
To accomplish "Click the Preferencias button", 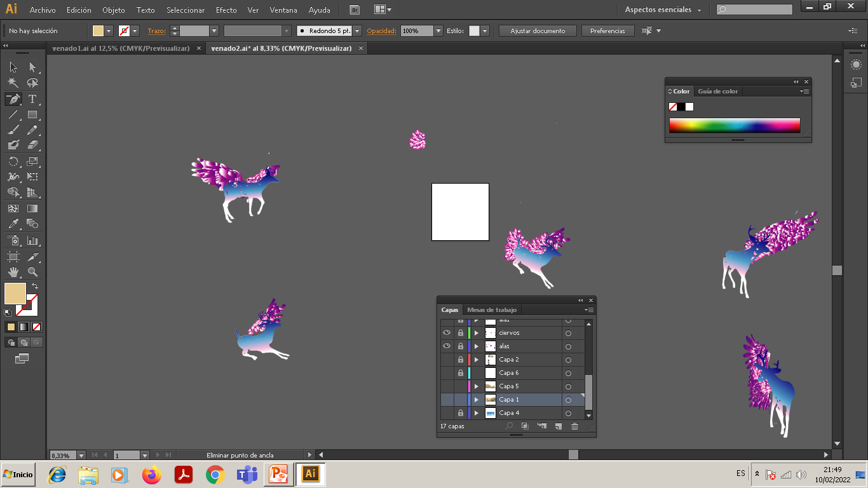I will click(607, 30).
